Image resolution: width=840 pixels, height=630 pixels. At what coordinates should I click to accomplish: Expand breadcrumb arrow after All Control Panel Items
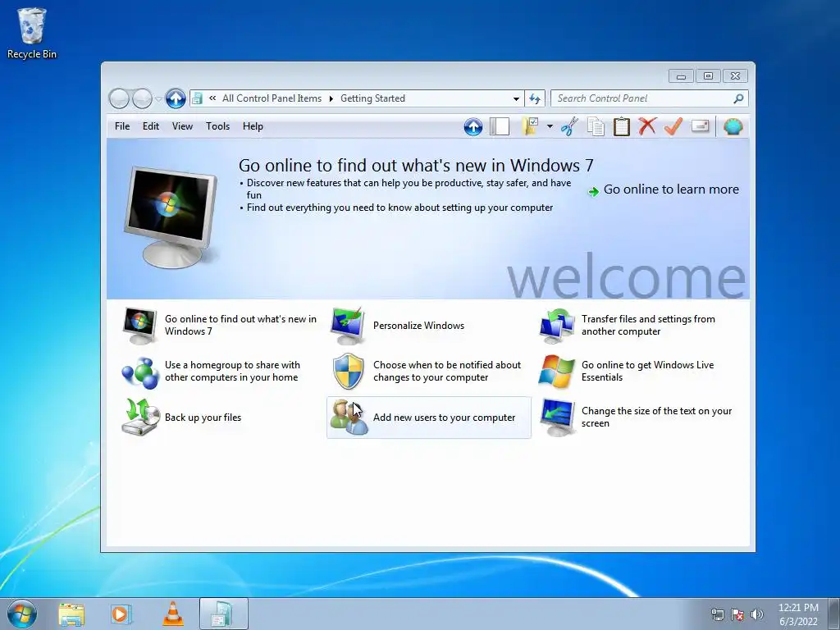[x=331, y=98]
